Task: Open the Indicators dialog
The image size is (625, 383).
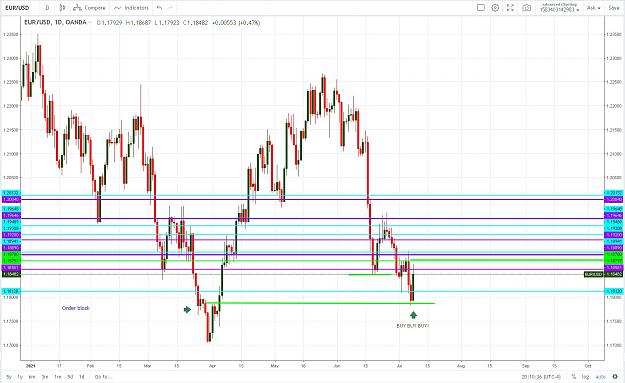Action: point(131,8)
